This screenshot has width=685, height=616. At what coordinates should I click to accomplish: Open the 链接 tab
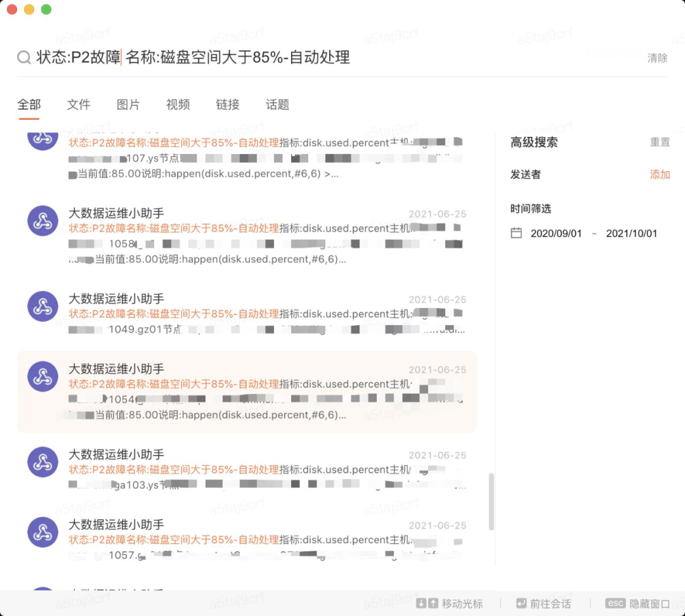click(227, 105)
